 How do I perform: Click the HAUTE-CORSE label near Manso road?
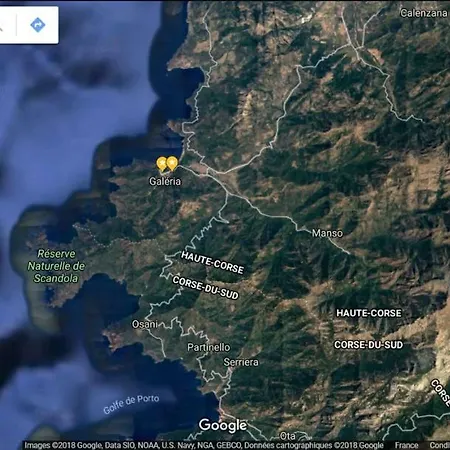212,263
